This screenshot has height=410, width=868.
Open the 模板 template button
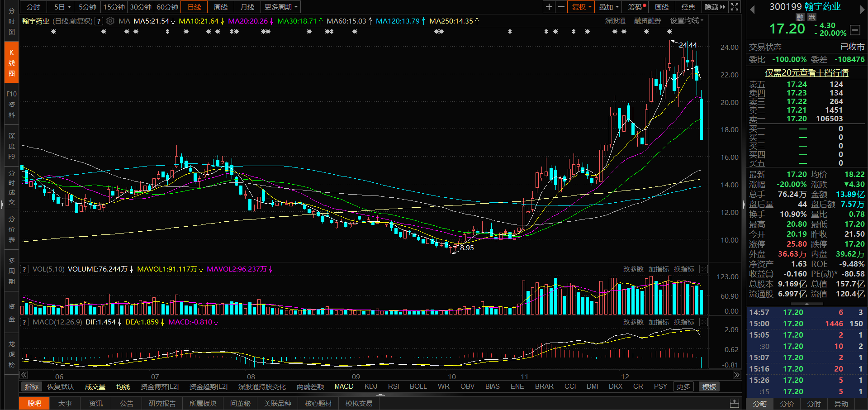[709, 386]
